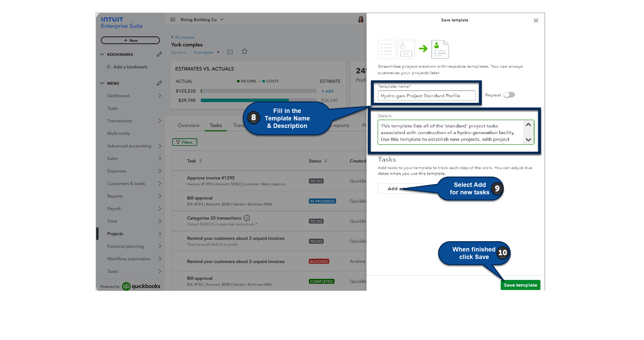This screenshot has height=340, width=644.
Task: Open Dashboard from the sidebar menu
Action: (x=118, y=95)
